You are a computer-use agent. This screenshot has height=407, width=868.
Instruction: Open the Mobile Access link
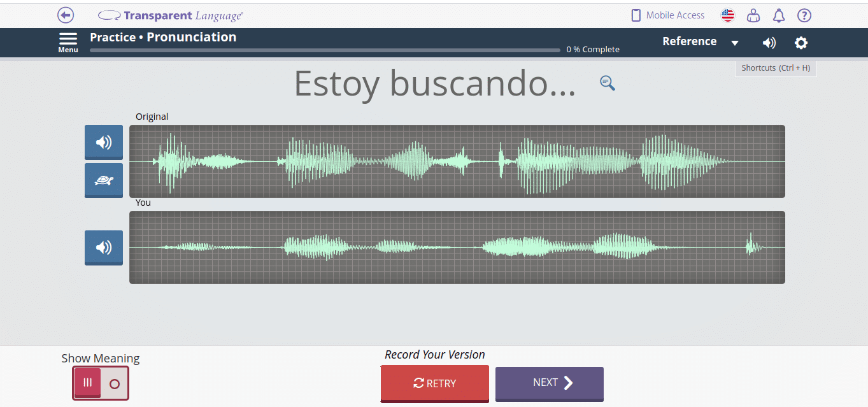coord(667,15)
